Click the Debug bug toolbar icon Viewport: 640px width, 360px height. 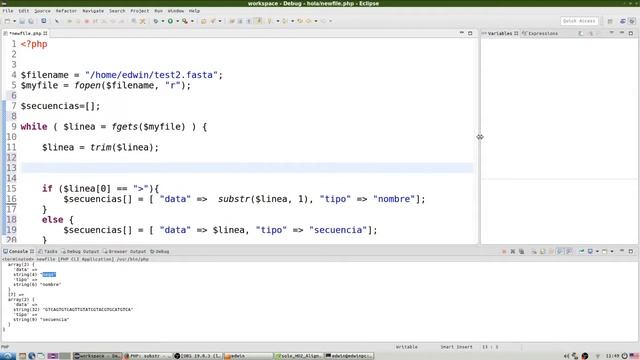click(156, 21)
